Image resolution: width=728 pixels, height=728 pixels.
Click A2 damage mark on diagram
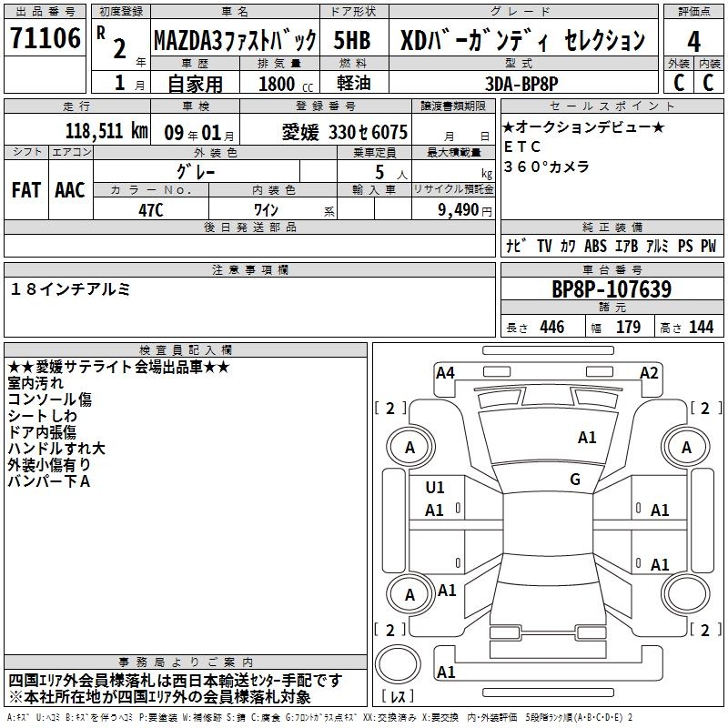(x=649, y=373)
